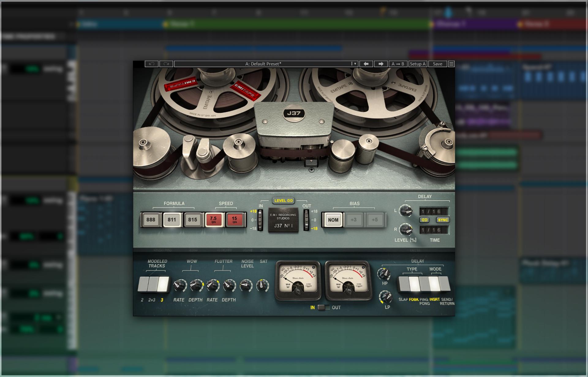This screenshot has width=588, height=377.
Task: Select tape formula 888
Action: point(151,219)
